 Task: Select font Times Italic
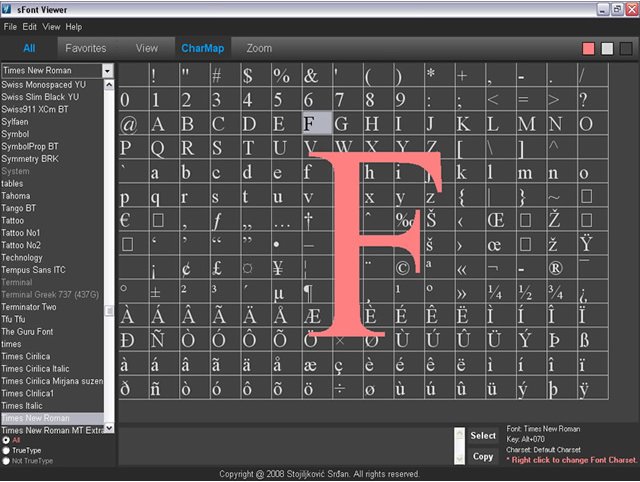(52, 406)
